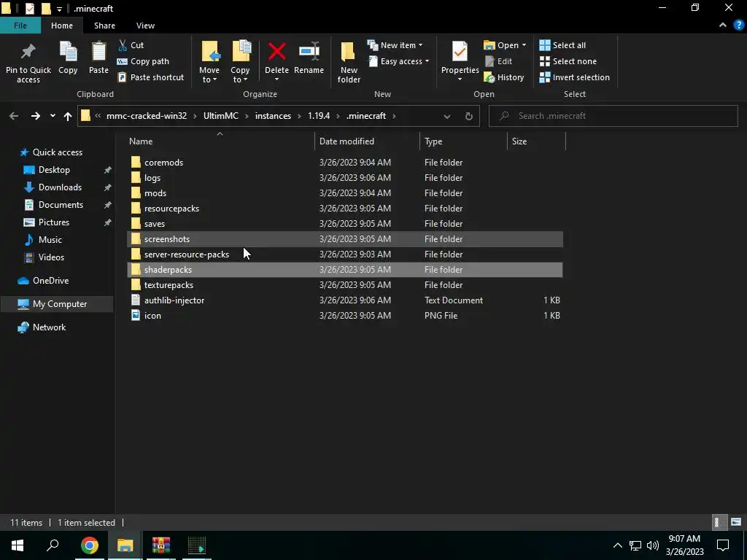Select OneDrive in navigation pane
The height and width of the screenshot is (560, 747).
point(50,281)
